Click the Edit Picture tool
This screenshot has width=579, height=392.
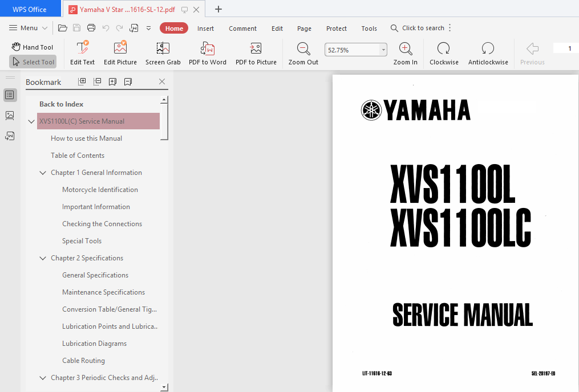120,53
